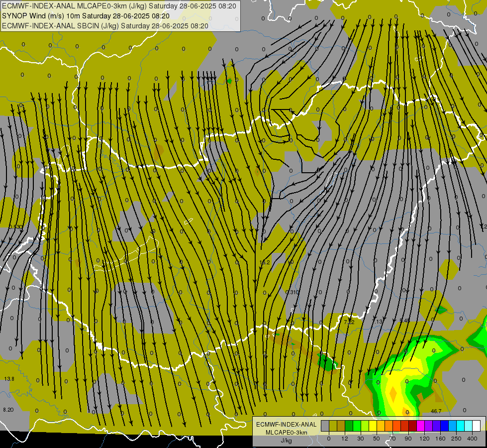Select the amber legend swatch right of yellow
This screenshot has height=448, width=487.
381,426
